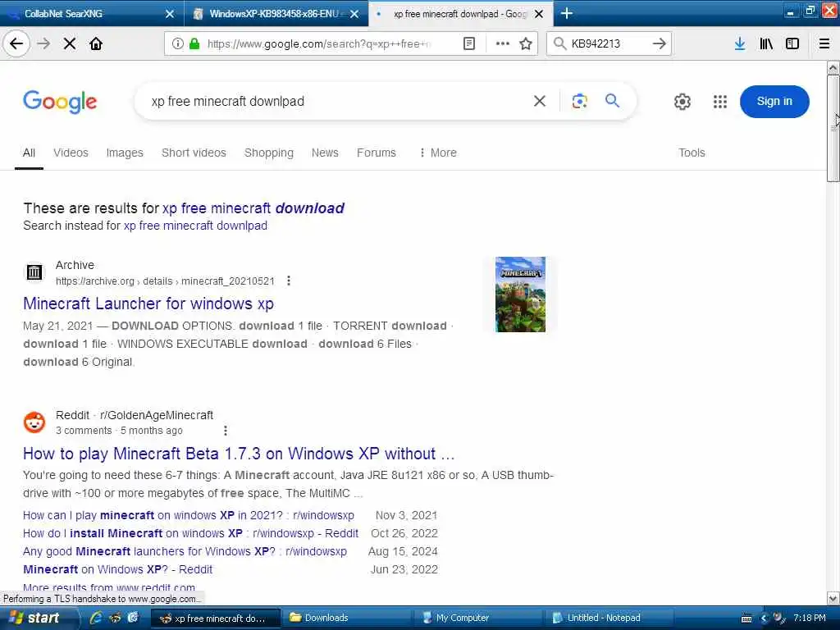Switch to My Computer in taskbar

pyautogui.click(x=477, y=618)
